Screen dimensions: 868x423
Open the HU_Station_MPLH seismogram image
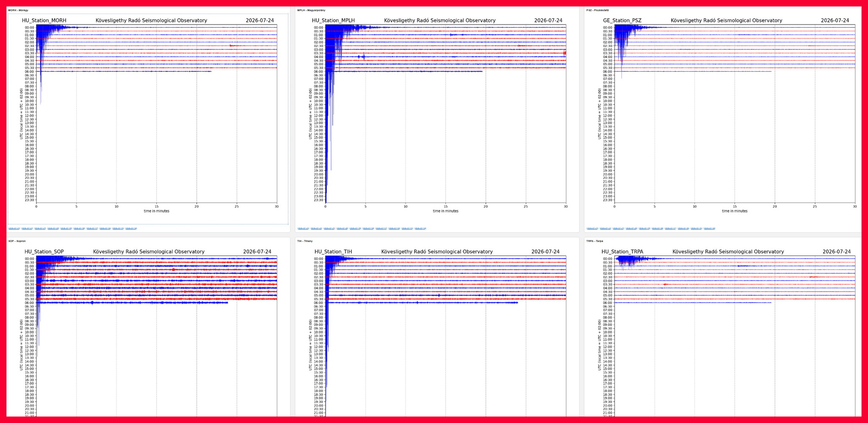(437, 119)
